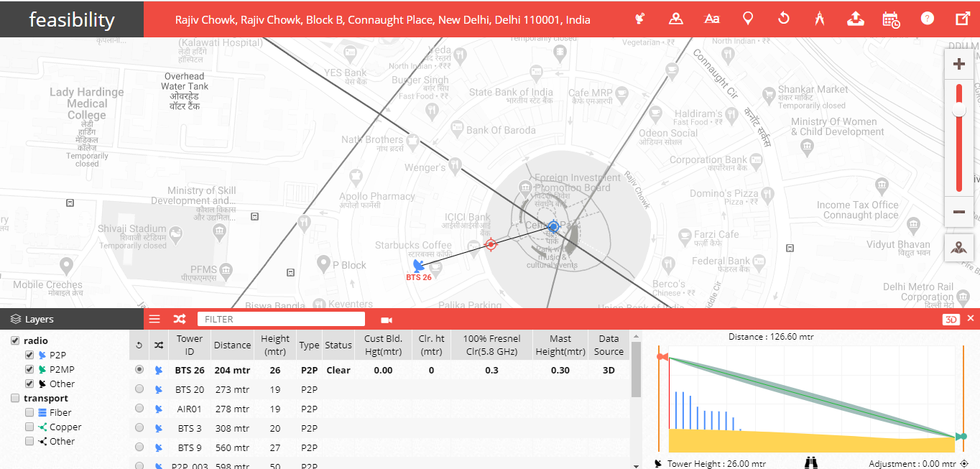Click the red target marker on map
980x469 pixels.
point(491,245)
